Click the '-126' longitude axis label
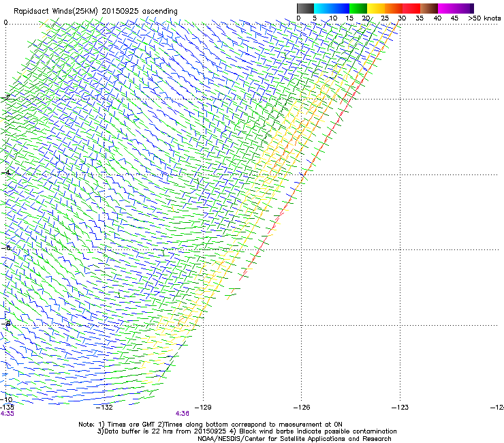This screenshot has width=504, height=443. 302,408
